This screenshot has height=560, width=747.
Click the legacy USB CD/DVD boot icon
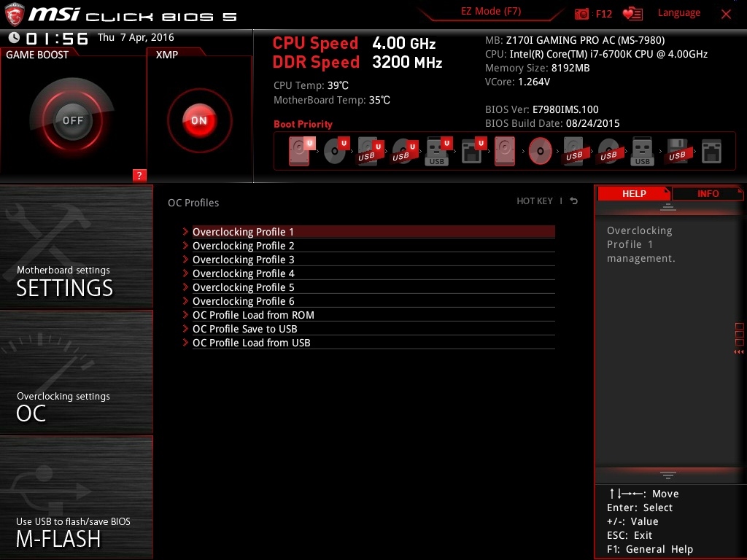click(608, 151)
